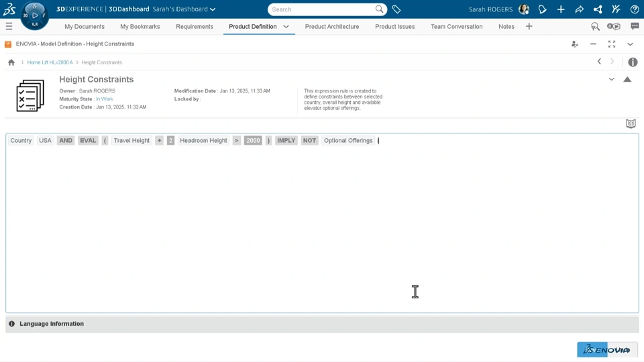Click the breadcrumb home icon

11,62
